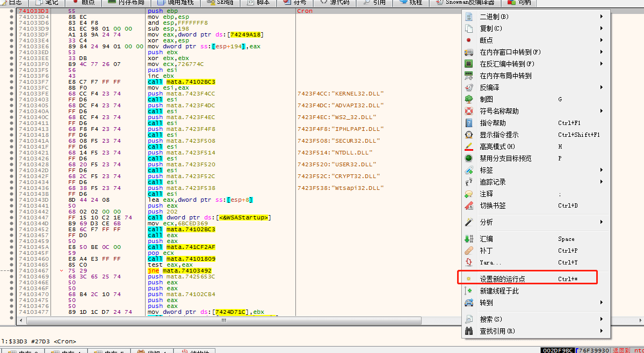Image resolution: width=644 pixels, height=353 pixels.
Task: Click the 在内存布局中转到 menu icon
Action: point(468,76)
